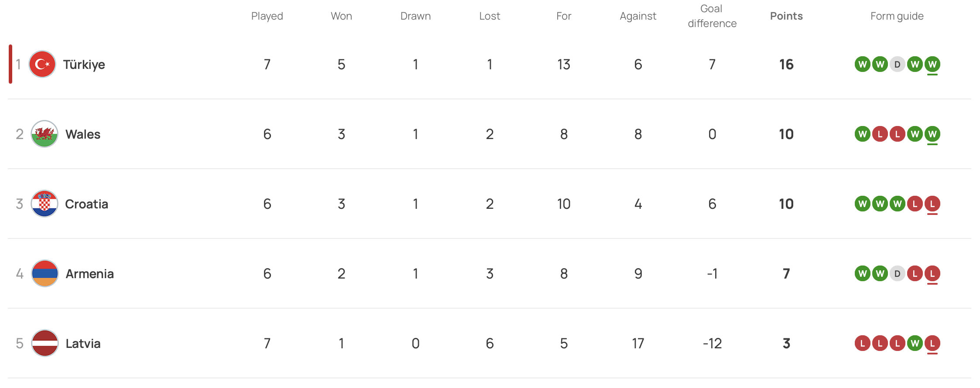Click the Croatia flag icon
This screenshot has width=980, height=388.
tap(45, 204)
